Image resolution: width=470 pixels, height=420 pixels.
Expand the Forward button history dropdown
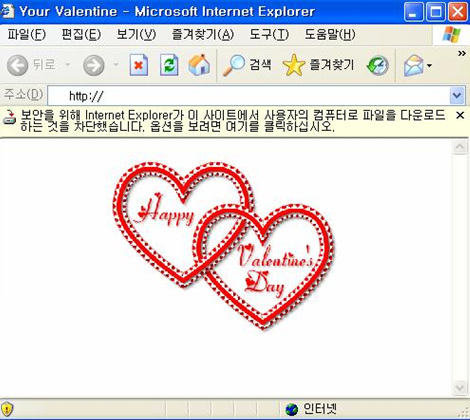pos(116,64)
